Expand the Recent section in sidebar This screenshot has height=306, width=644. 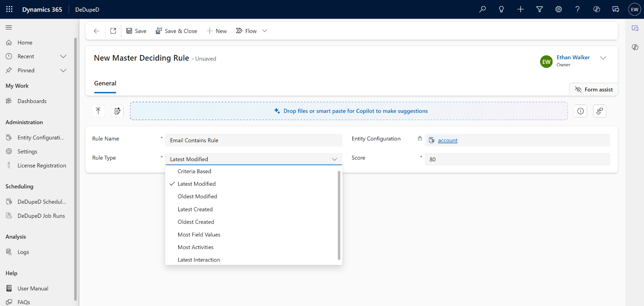[63, 56]
